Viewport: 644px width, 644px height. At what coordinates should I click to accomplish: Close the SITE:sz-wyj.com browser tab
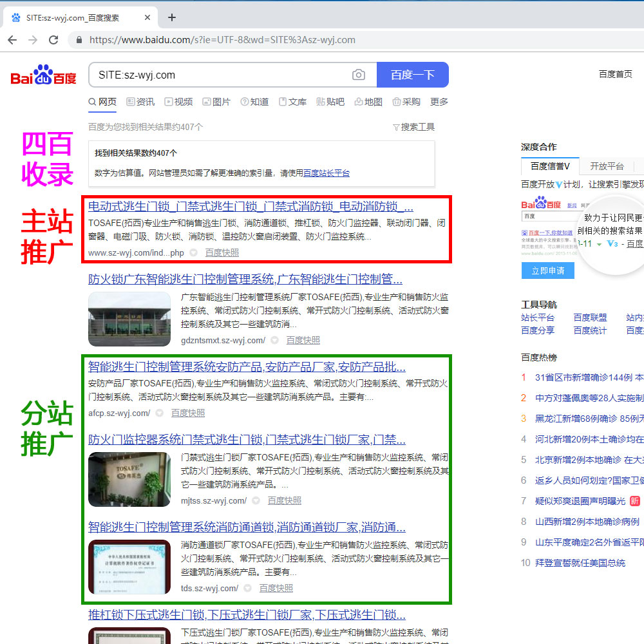click(x=147, y=17)
